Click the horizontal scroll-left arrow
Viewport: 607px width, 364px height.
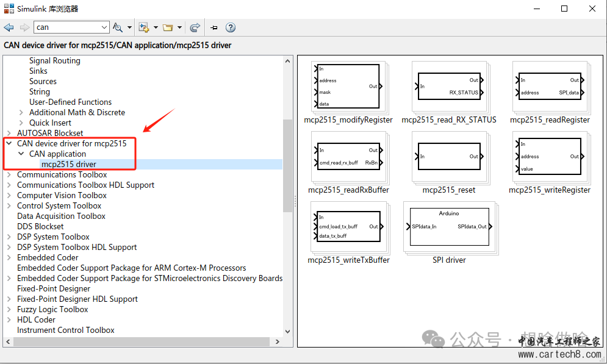point(8,341)
